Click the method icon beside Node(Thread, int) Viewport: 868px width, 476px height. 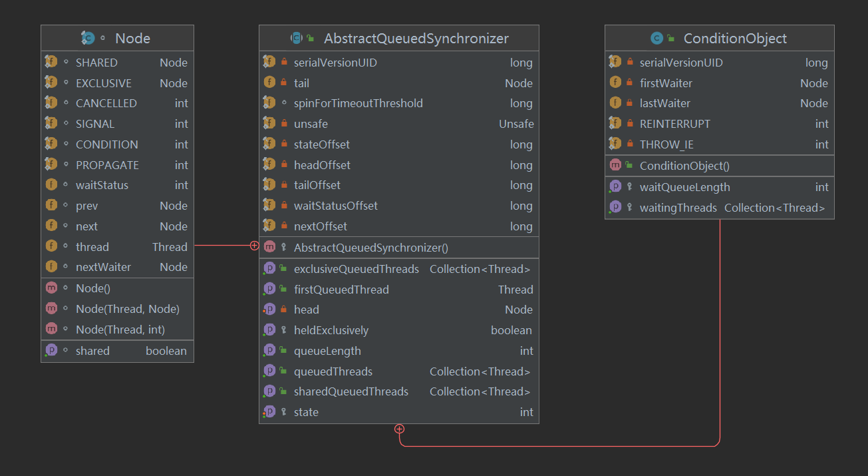(x=51, y=329)
